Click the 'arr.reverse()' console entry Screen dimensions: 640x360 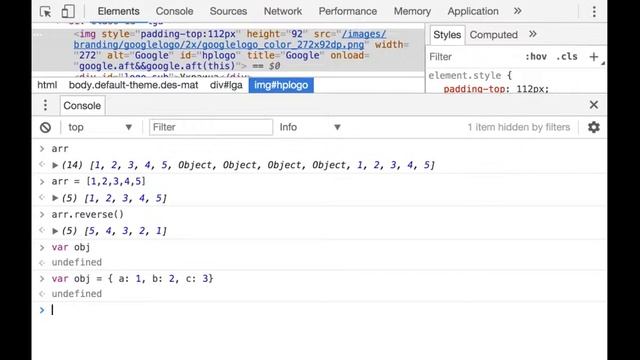coord(87,214)
